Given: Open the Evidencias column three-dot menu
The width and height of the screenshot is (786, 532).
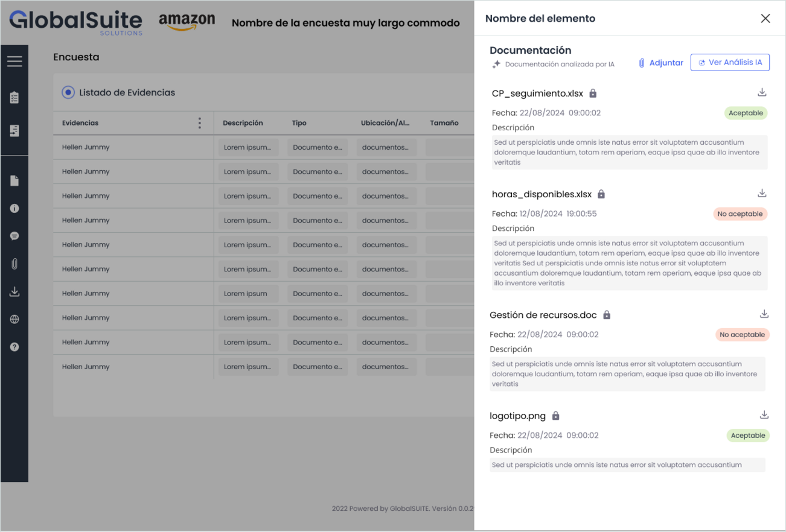Looking at the screenshot, I should click(x=200, y=123).
